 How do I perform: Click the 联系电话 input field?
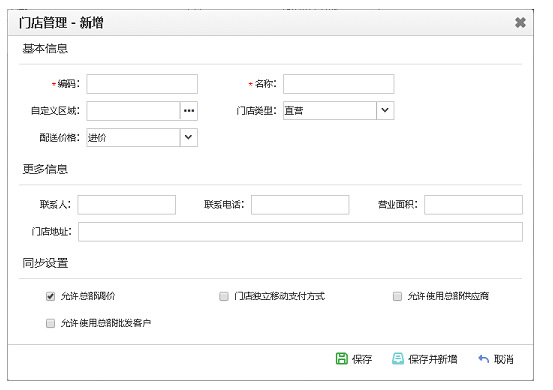point(300,205)
